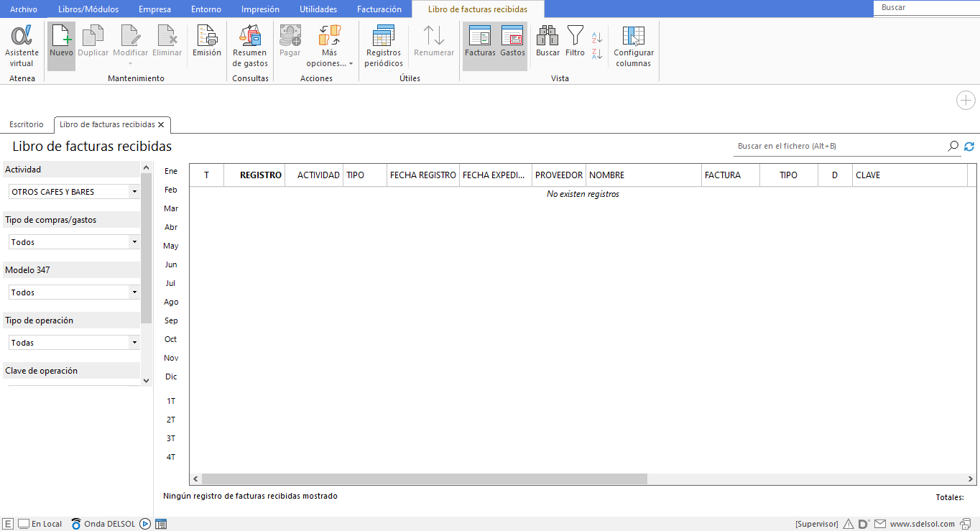980x531 pixels.
Task: Click the top Buscar search box
Action: pos(927,8)
